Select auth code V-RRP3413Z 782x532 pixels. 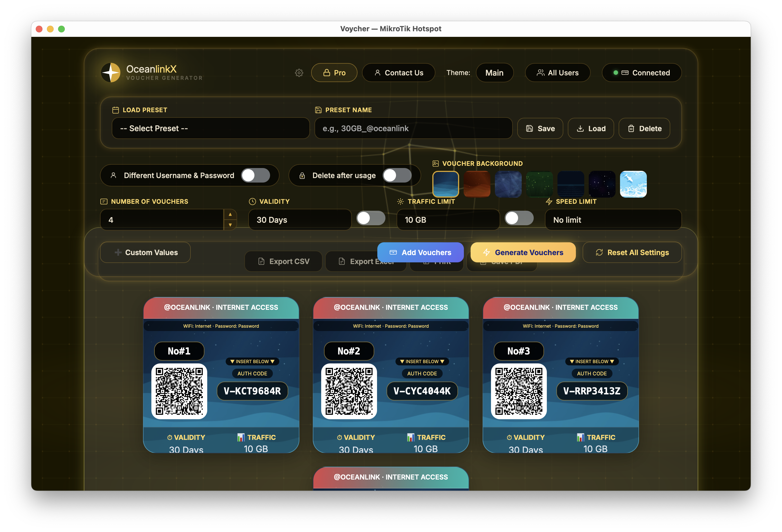click(592, 391)
